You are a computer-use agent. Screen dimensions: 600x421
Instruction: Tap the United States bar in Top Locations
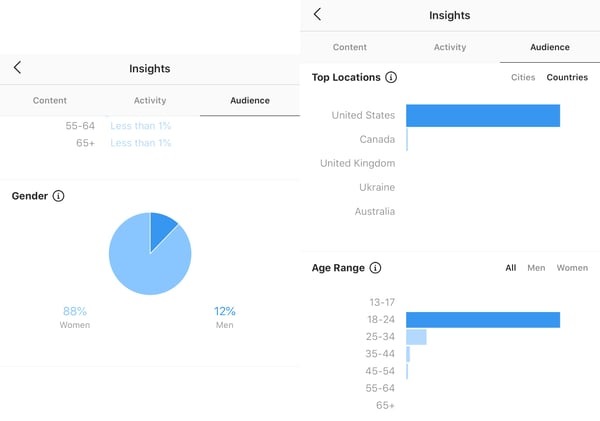point(482,115)
